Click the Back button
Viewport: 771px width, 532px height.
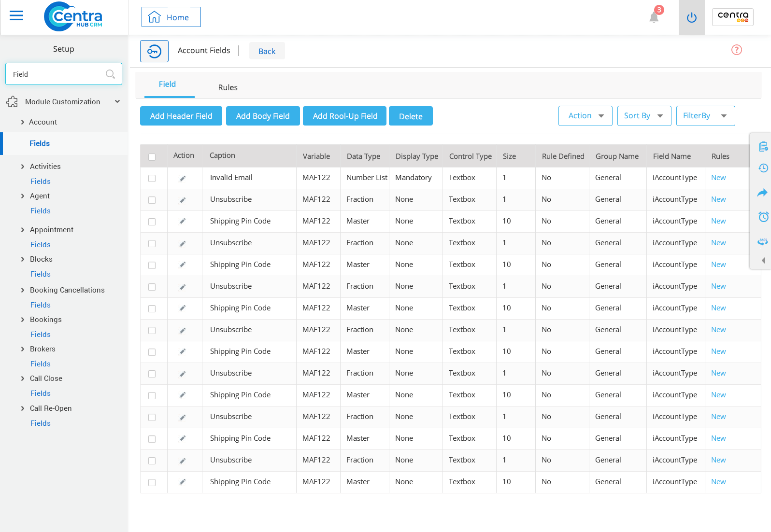pos(267,51)
